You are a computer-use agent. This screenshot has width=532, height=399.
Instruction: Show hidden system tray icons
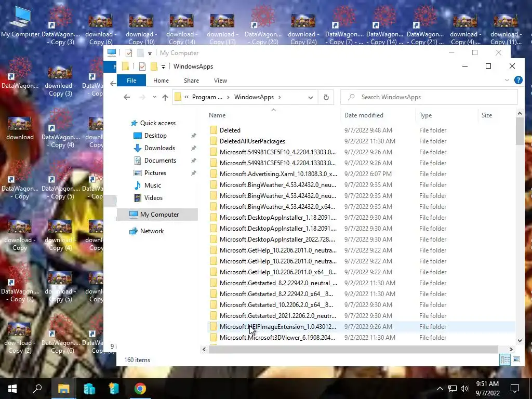(x=440, y=389)
